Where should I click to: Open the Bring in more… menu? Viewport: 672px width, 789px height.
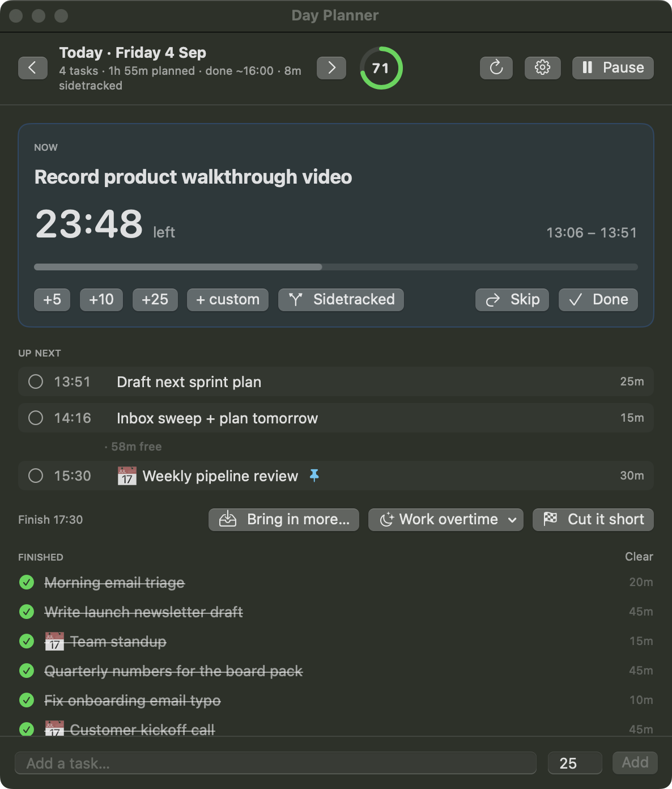(284, 520)
